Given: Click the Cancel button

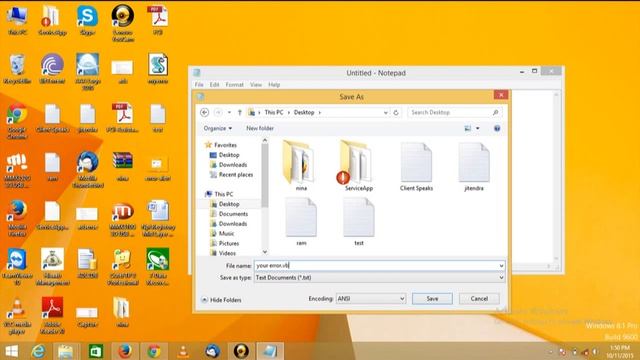Looking at the screenshot, I should coord(479,299).
